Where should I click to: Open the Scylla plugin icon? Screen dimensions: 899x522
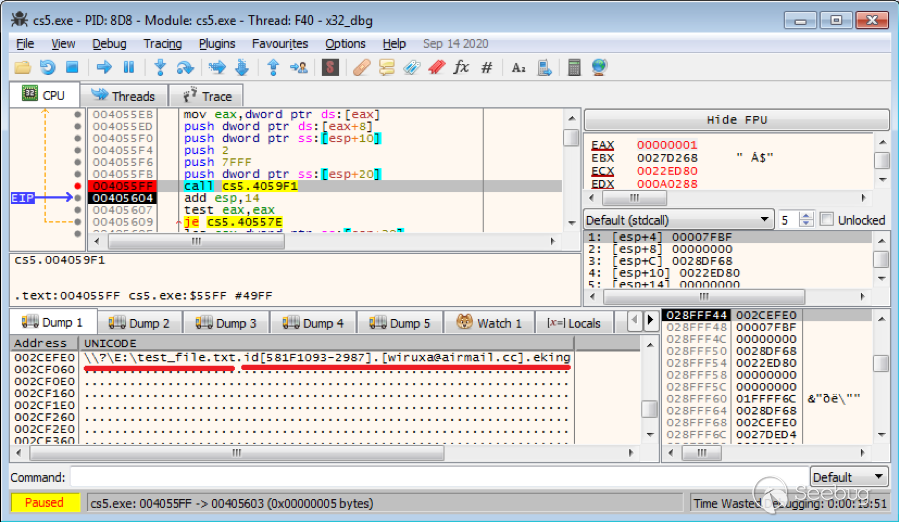(x=330, y=68)
